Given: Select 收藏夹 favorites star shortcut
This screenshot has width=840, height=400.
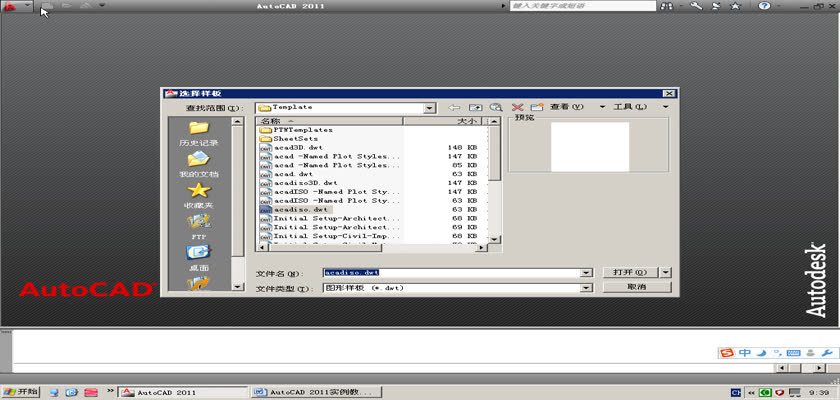Looking at the screenshot, I should coord(199,195).
